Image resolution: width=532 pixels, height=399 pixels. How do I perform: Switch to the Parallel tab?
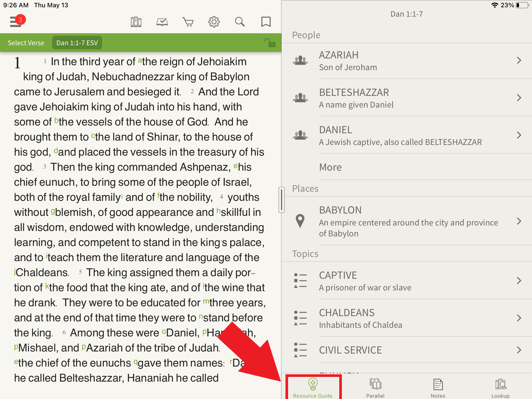pyautogui.click(x=375, y=388)
